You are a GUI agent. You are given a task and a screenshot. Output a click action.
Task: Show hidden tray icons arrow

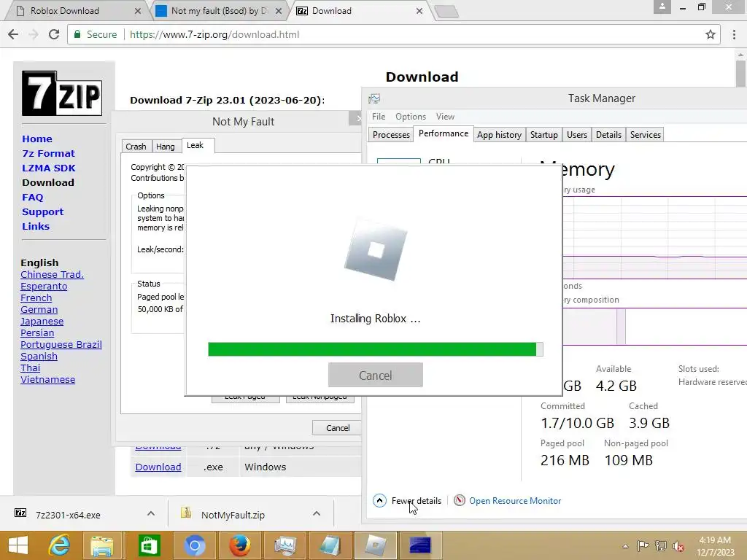coord(625,546)
